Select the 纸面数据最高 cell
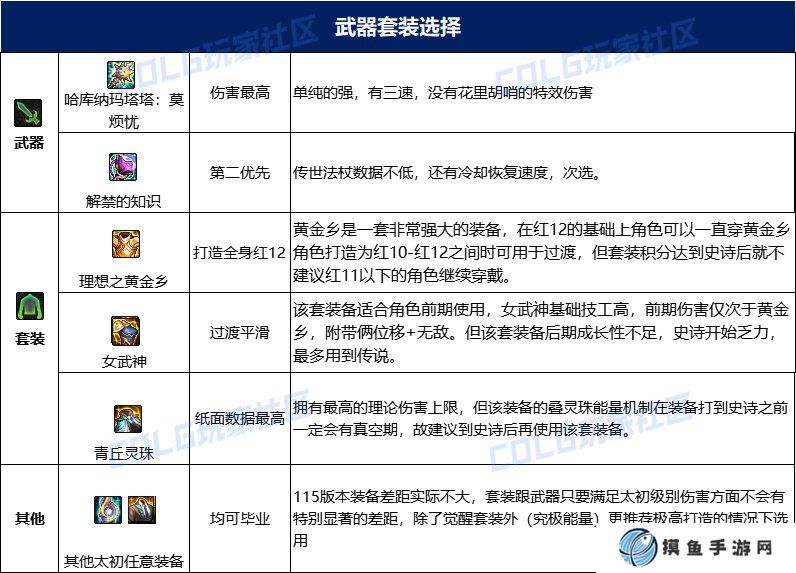This screenshot has width=796, height=573. coord(240,419)
